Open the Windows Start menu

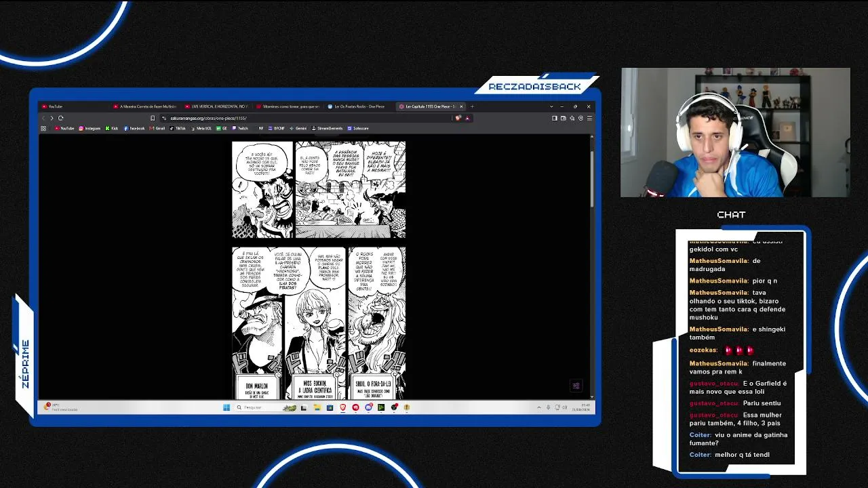coord(226,407)
